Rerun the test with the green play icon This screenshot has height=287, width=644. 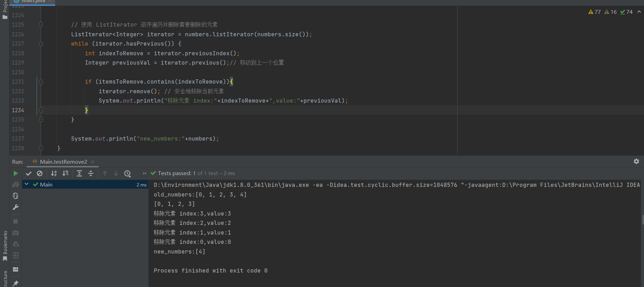click(16, 173)
